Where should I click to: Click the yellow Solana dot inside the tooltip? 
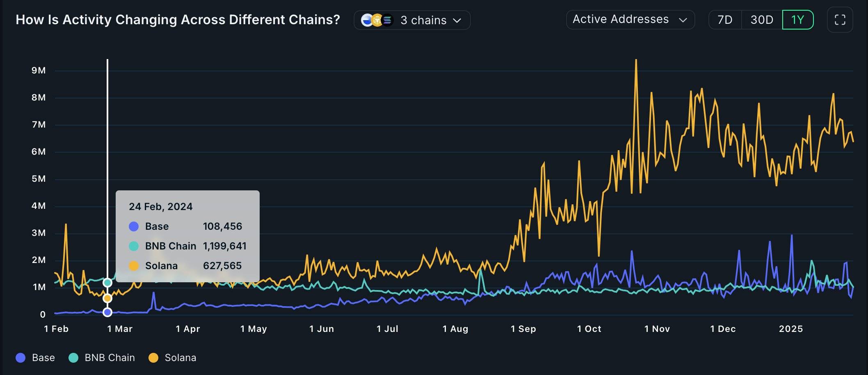(133, 265)
